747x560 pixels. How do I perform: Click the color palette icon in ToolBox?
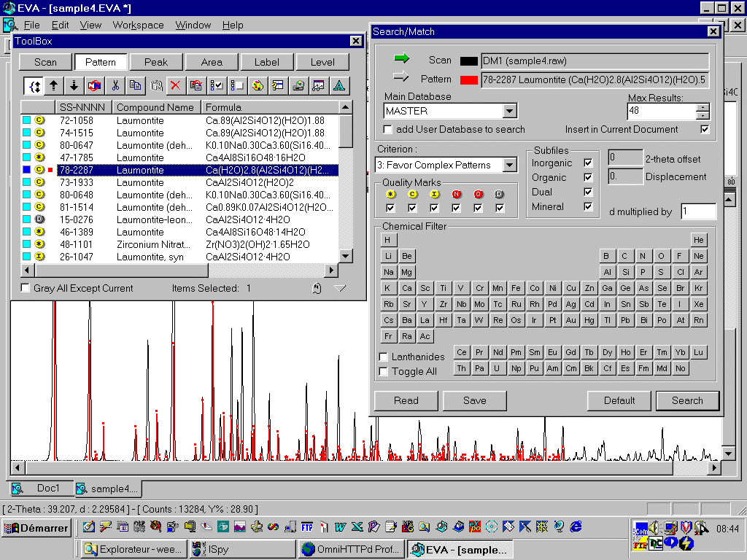pos(258,86)
